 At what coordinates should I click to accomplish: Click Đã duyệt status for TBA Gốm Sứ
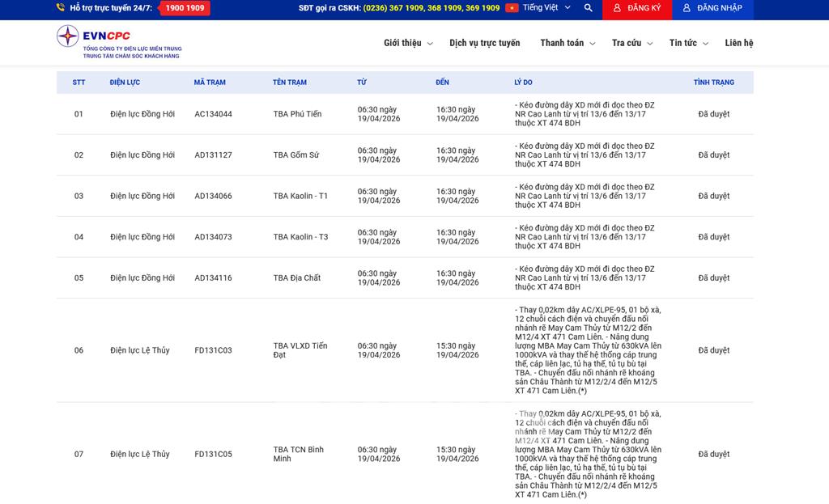coord(713,155)
